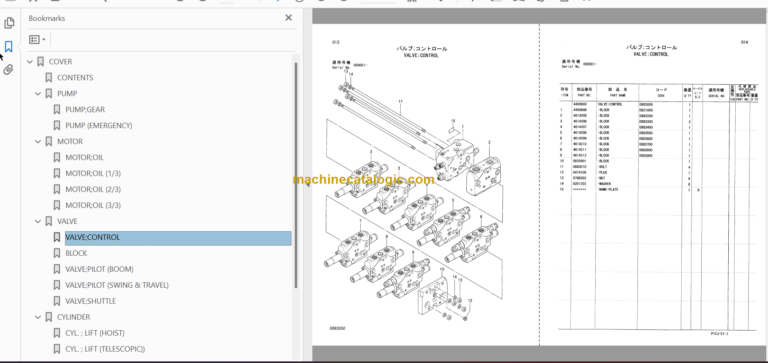Go to MOTOR;OIL (3/3) bookmark

point(93,205)
